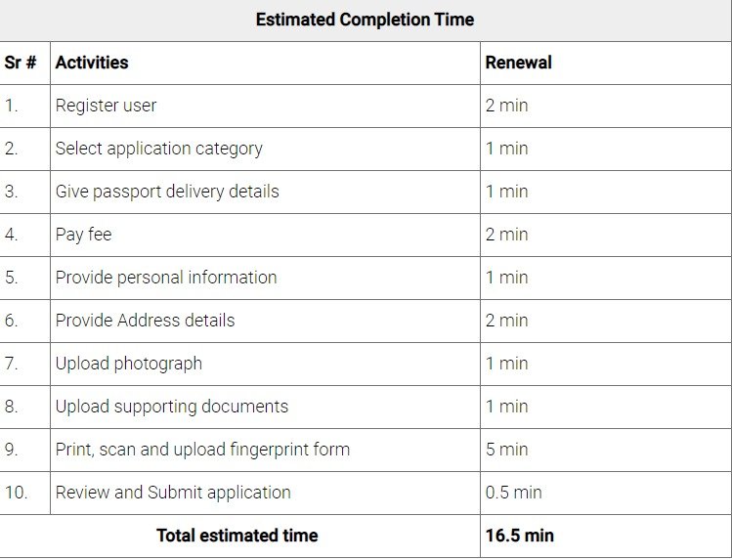This screenshot has width=732, height=560.
Task: Click the '0.5 min' review duration cell
Action: (513, 493)
